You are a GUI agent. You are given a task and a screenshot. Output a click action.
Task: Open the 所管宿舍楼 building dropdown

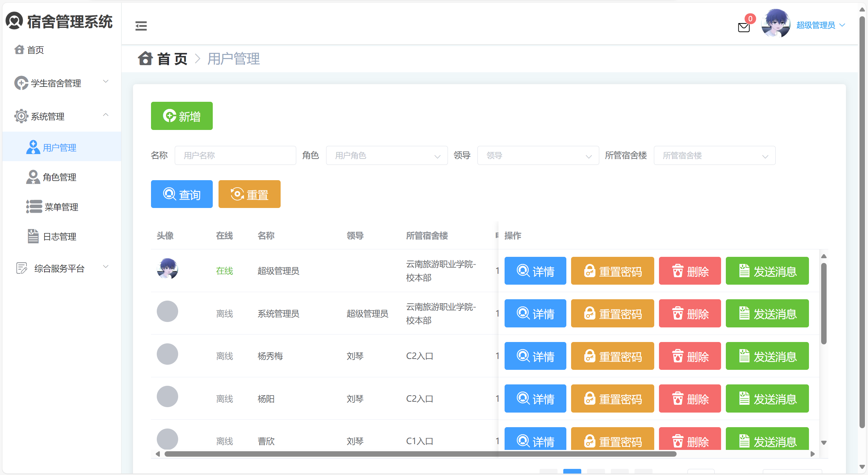point(714,155)
